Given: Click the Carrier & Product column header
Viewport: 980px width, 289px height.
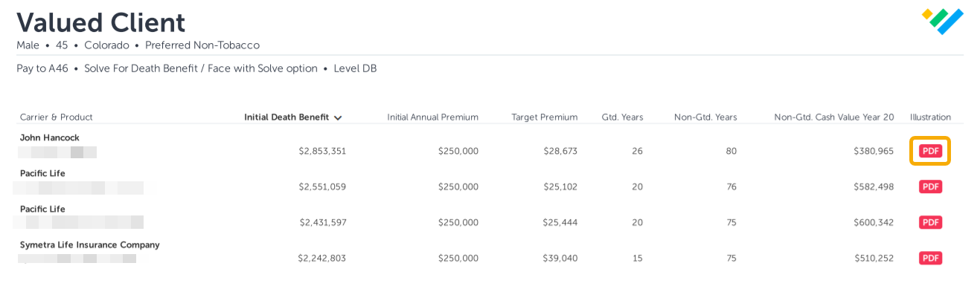Looking at the screenshot, I should [56, 117].
